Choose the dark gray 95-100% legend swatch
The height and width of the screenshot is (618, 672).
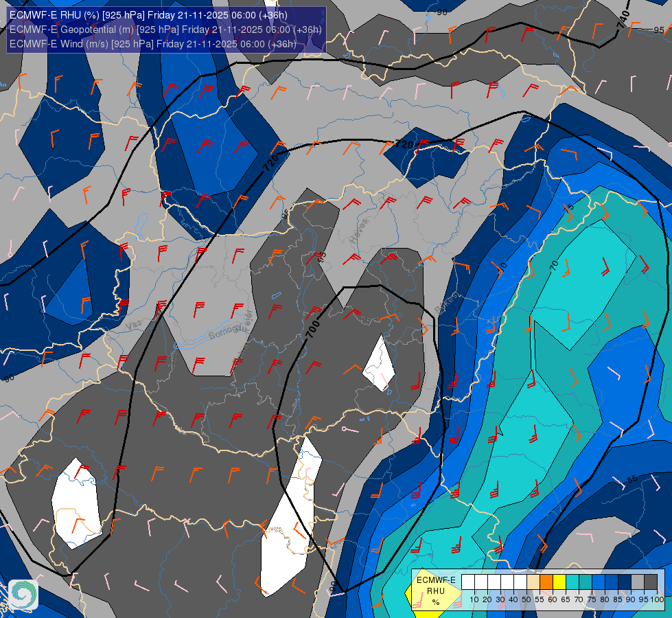(651, 582)
